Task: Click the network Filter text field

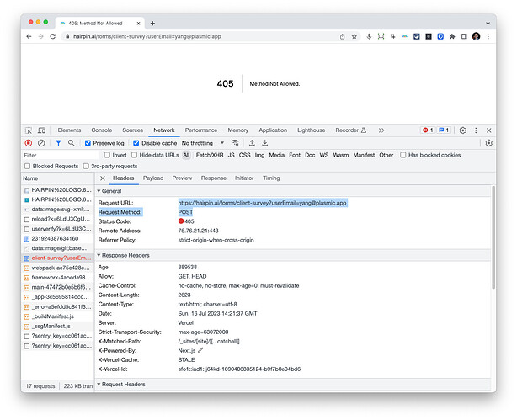Action: [x=59, y=155]
